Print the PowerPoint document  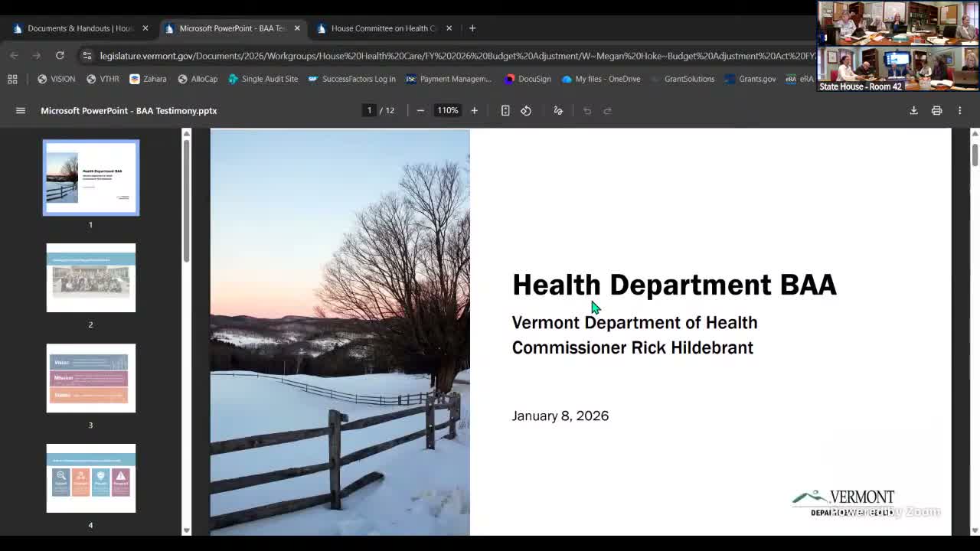tap(936, 110)
